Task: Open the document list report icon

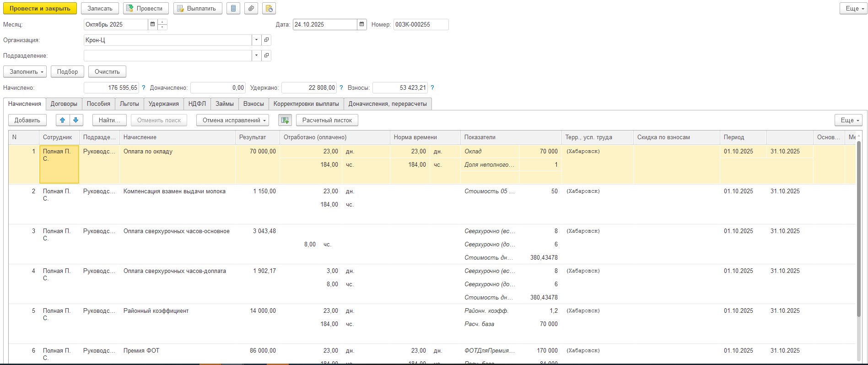Action: tap(233, 9)
